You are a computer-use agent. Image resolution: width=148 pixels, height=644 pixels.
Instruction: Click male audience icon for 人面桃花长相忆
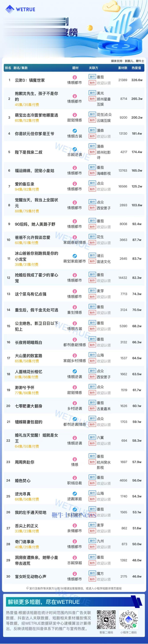pos(74,372)
